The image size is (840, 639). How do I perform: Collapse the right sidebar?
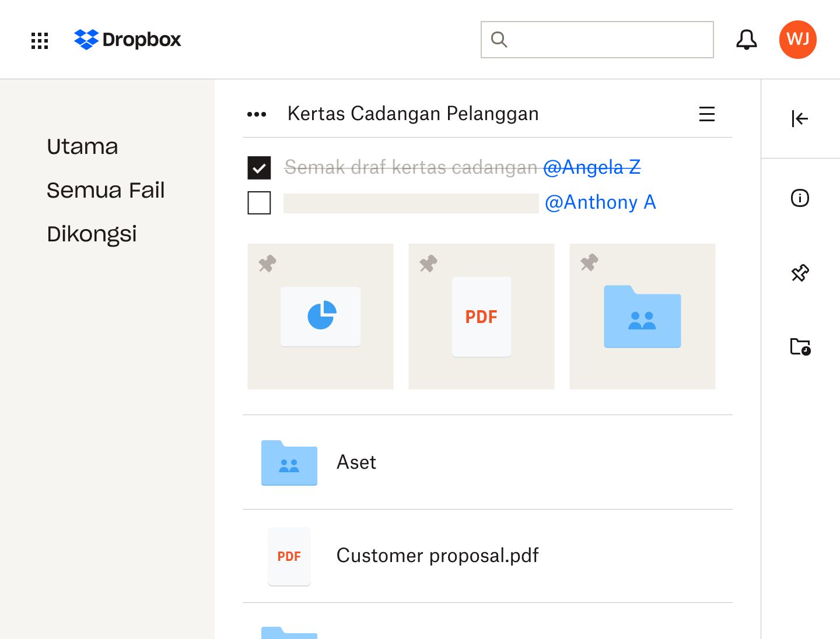pos(800,118)
